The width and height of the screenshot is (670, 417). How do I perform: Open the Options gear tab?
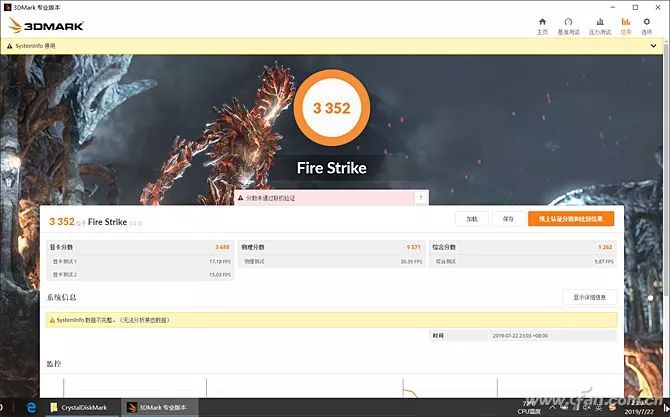646,26
